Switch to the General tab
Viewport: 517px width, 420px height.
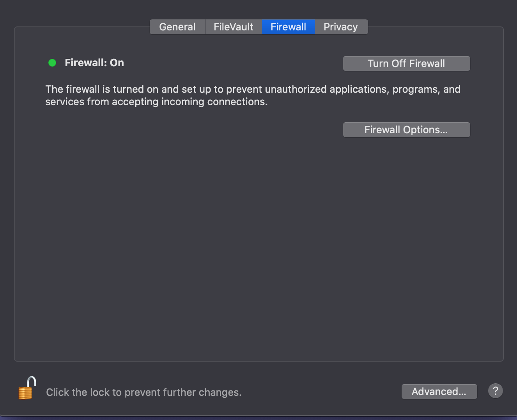(x=177, y=27)
